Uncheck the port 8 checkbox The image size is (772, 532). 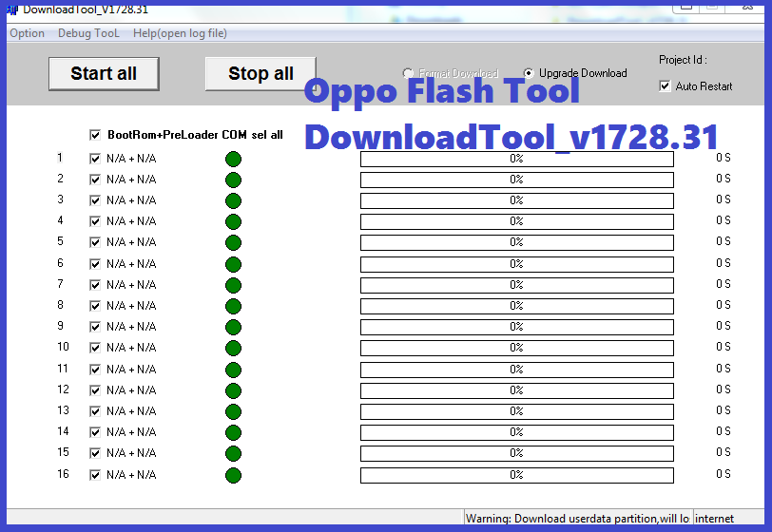[95, 306]
